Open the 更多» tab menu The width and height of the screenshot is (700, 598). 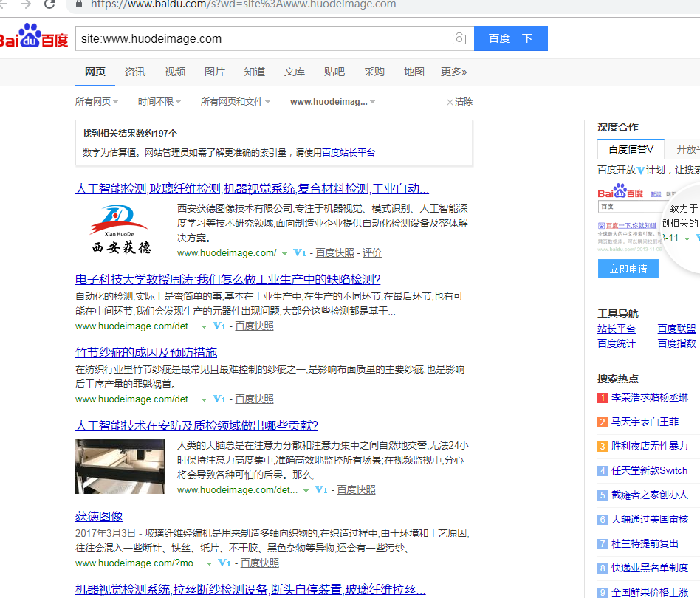point(453,72)
